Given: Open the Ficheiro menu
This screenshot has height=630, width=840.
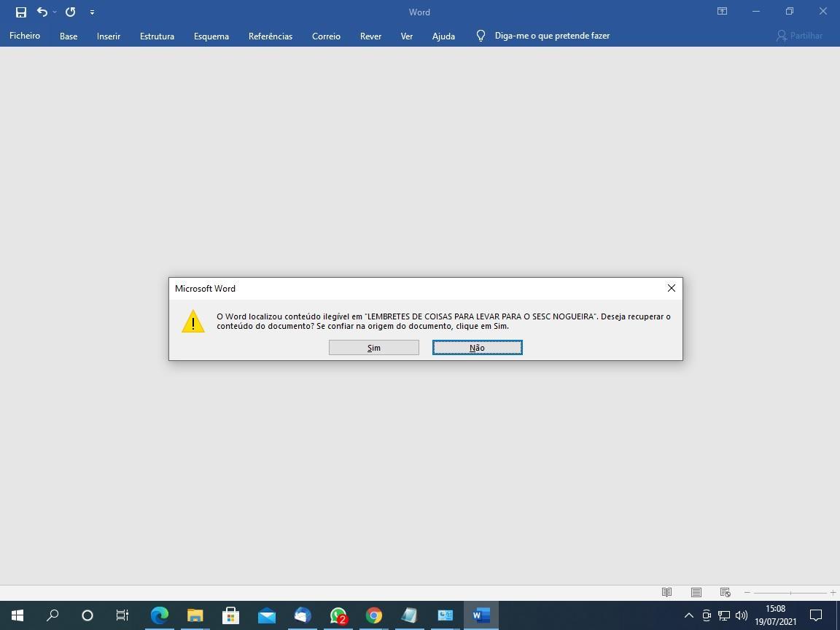Looking at the screenshot, I should (25, 36).
